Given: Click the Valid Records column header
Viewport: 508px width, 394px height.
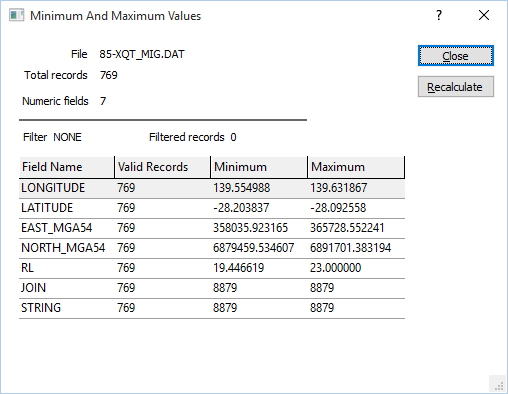Looking at the screenshot, I should [x=163, y=167].
